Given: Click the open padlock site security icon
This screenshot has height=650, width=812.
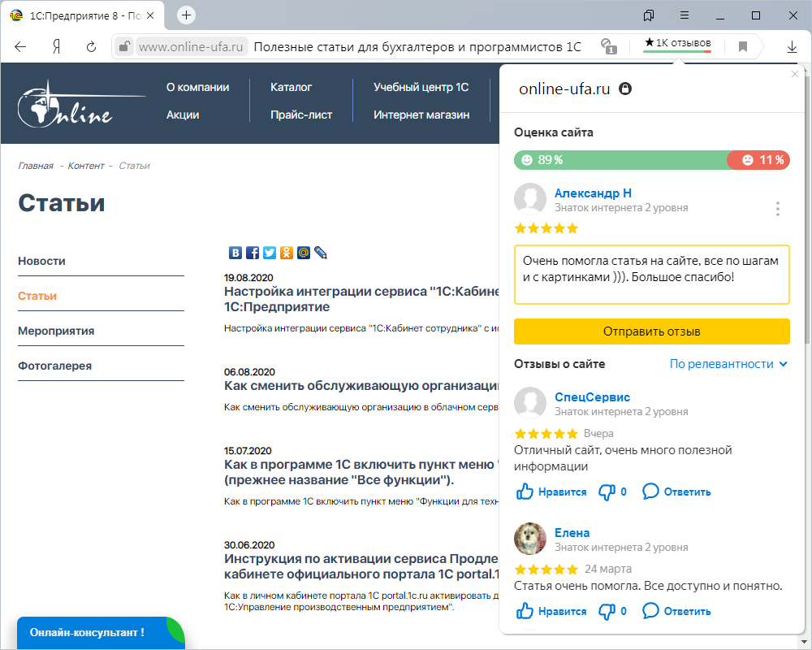Looking at the screenshot, I should (123, 46).
